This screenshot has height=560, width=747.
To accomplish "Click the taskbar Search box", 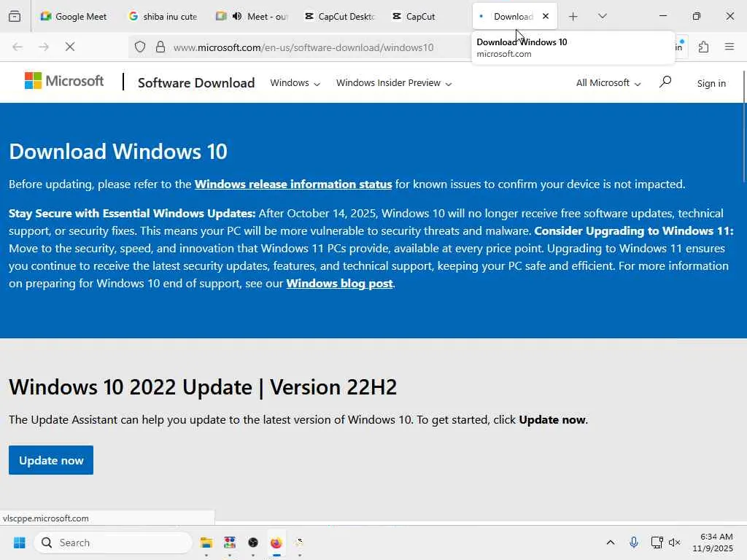I will coord(113,542).
